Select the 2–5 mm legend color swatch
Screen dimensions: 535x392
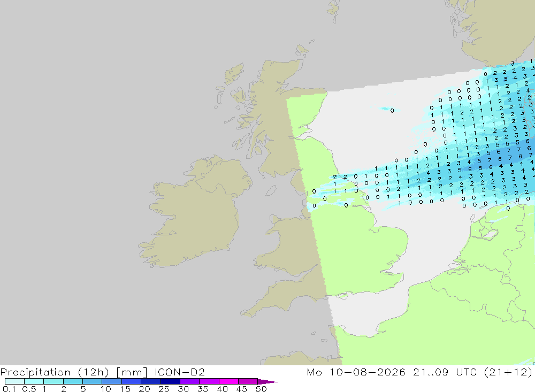(73, 381)
